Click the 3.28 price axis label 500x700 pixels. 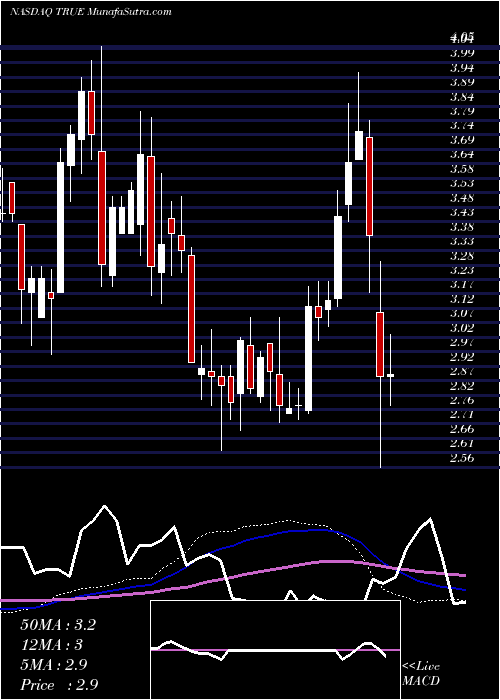coord(462,256)
